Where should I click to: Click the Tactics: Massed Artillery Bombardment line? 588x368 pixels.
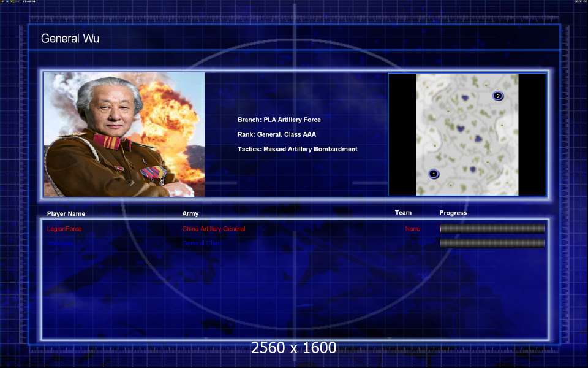coord(298,149)
